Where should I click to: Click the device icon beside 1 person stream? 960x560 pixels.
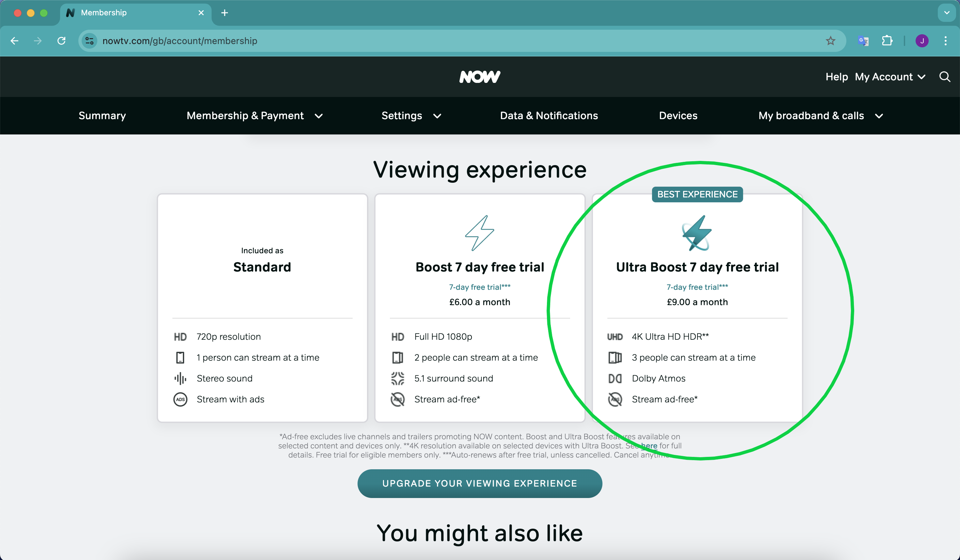[180, 358]
